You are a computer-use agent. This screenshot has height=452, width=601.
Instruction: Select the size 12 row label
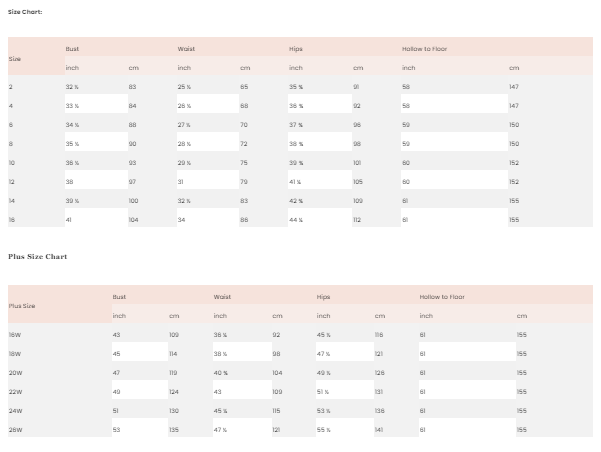tap(12, 181)
